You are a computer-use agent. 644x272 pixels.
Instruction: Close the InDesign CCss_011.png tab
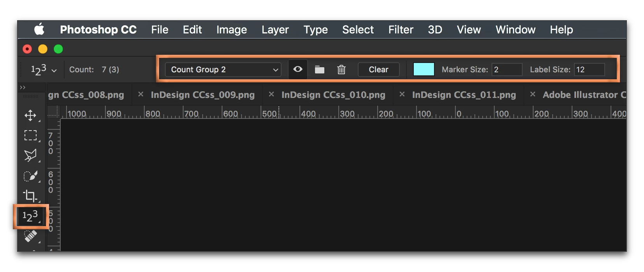[x=402, y=94]
